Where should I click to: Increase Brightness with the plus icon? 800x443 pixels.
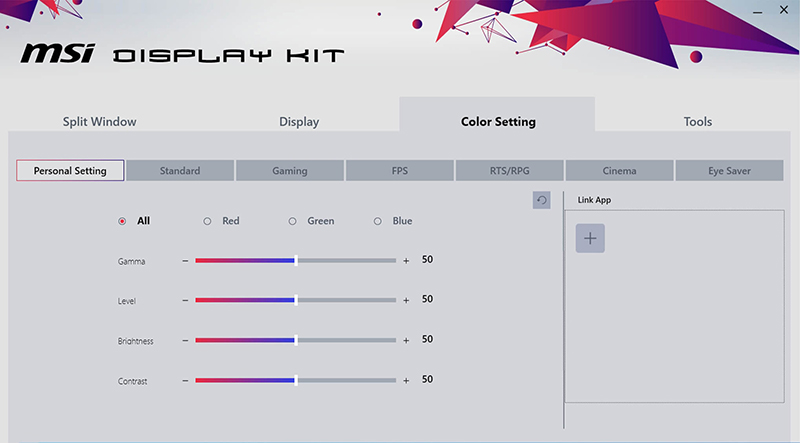click(x=406, y=340)
